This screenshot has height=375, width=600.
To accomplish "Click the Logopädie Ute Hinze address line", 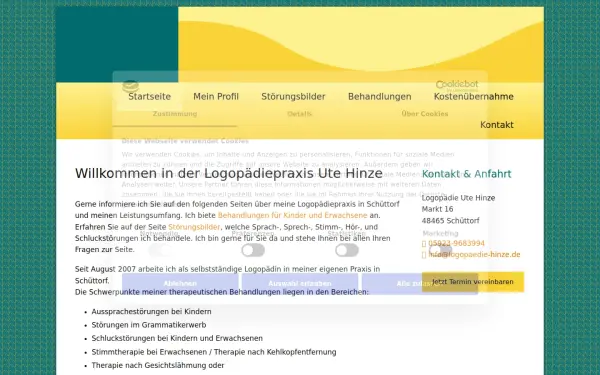I will (458, 198).
